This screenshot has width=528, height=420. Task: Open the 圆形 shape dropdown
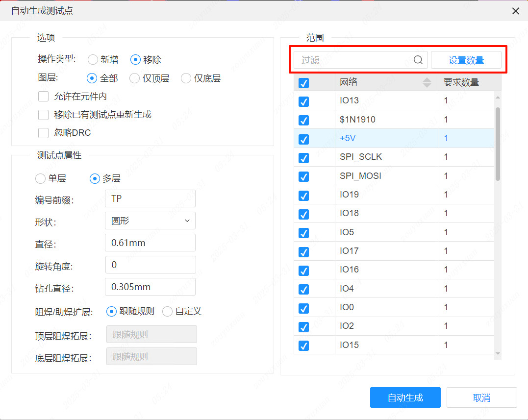click(150, 221)
